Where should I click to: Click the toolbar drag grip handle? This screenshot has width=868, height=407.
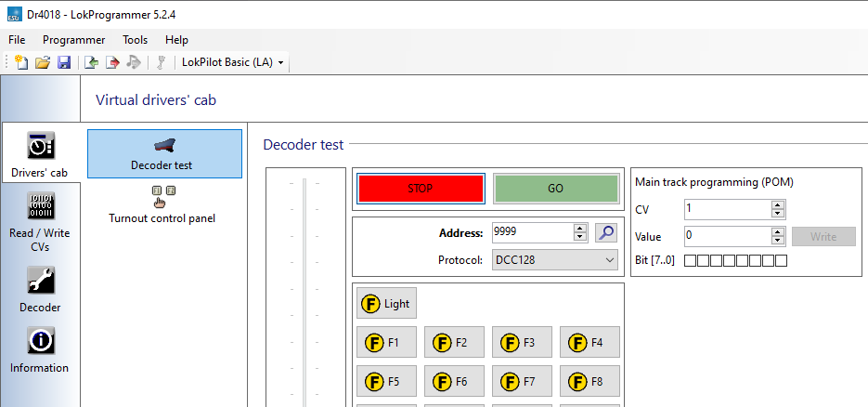tap(7, 62)
